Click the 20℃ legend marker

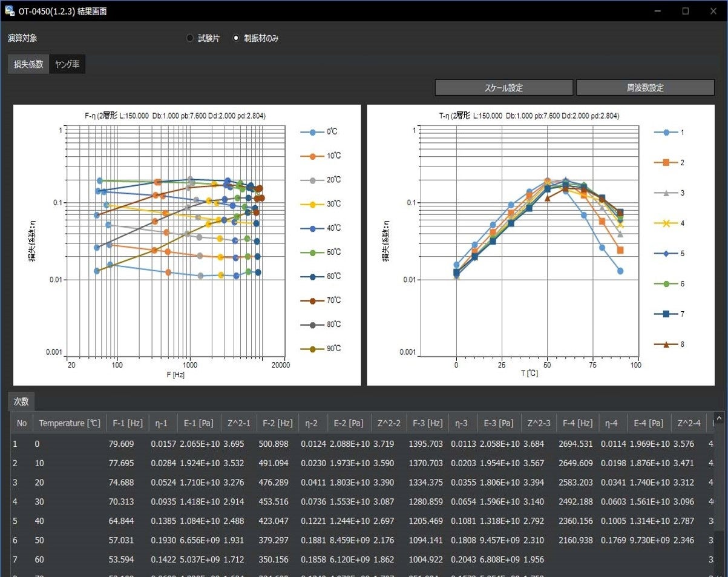312,180
